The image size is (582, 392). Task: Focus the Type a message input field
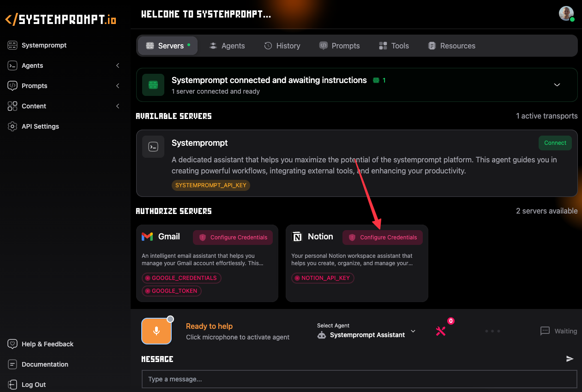pos(360,379)
